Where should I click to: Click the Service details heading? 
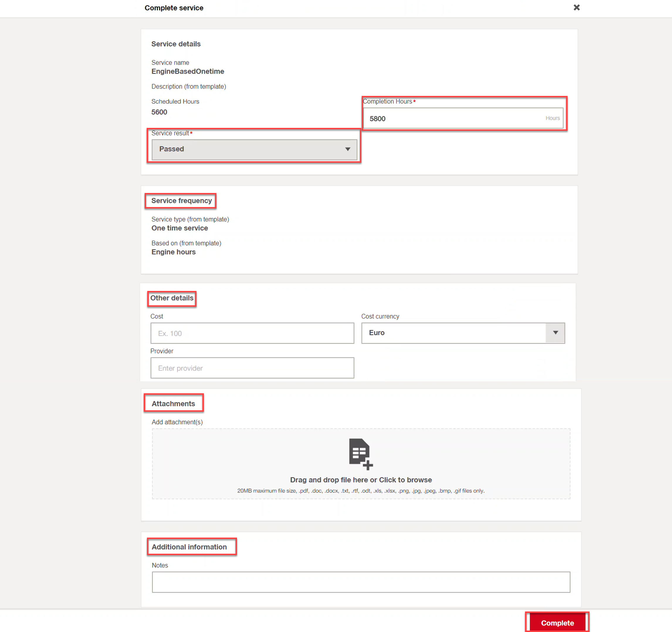tap(176, 44)
